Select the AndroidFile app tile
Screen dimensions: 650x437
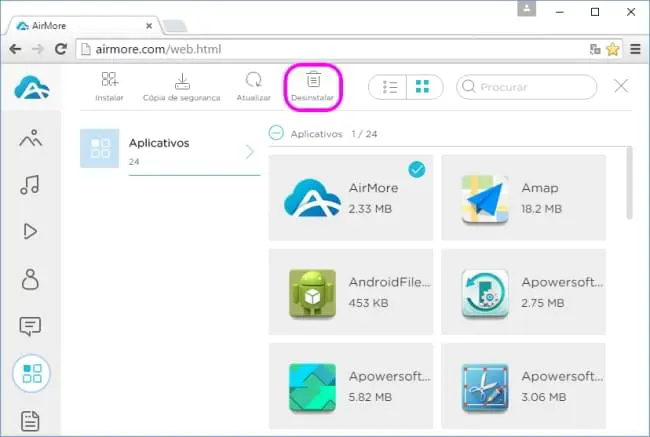click(x=351, y=292)
